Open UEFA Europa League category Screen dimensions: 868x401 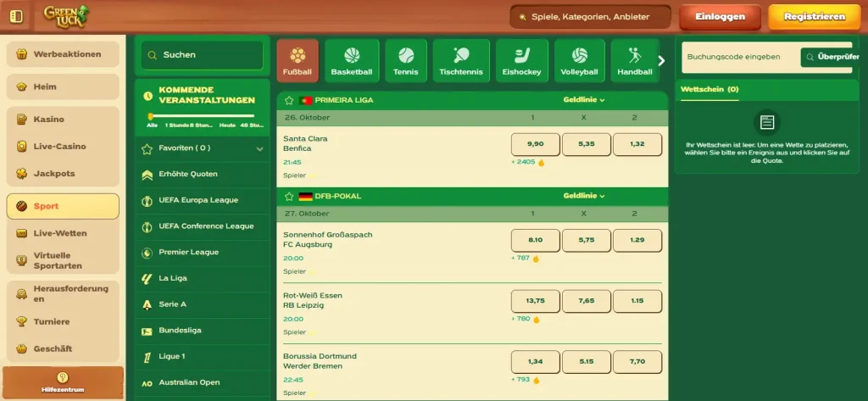click(x=202, y=200)
